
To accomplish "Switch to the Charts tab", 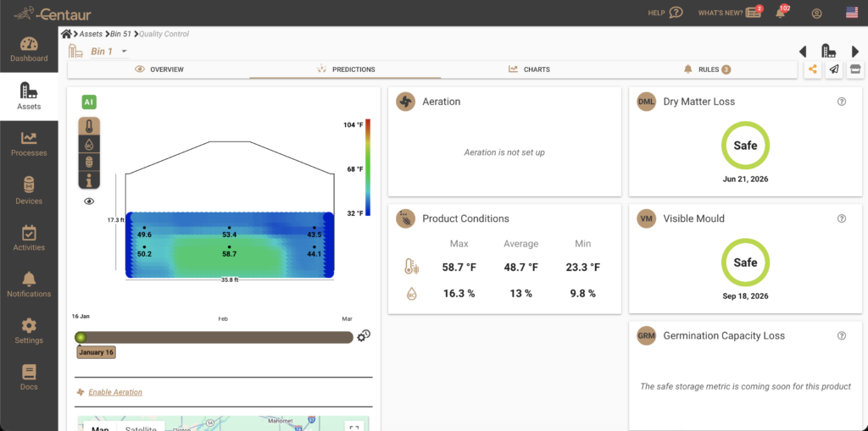I will point(529,69).
